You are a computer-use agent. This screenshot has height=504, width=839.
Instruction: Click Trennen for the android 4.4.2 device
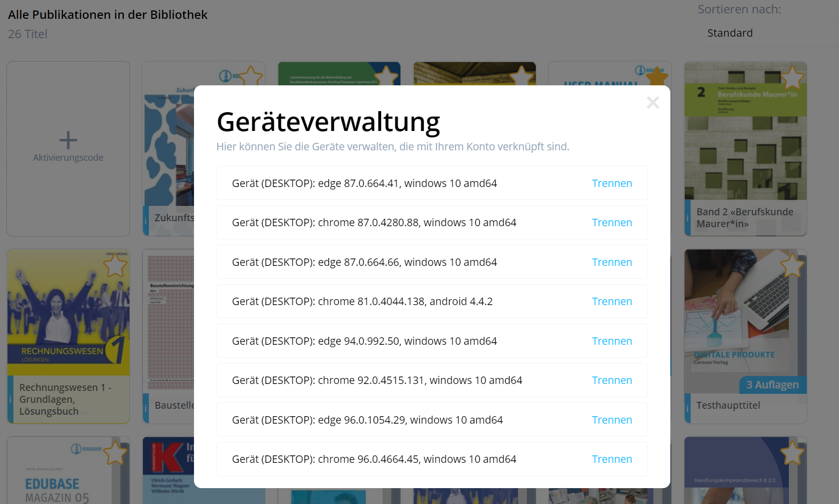click(612, 301)
